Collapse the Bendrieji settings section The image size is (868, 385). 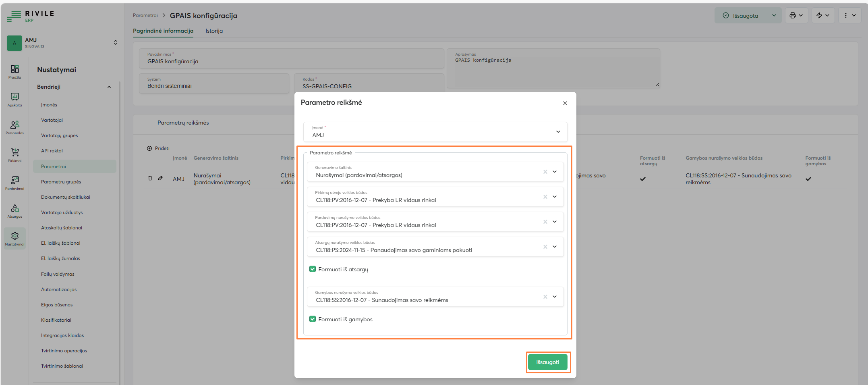click(x=109, y=87)
